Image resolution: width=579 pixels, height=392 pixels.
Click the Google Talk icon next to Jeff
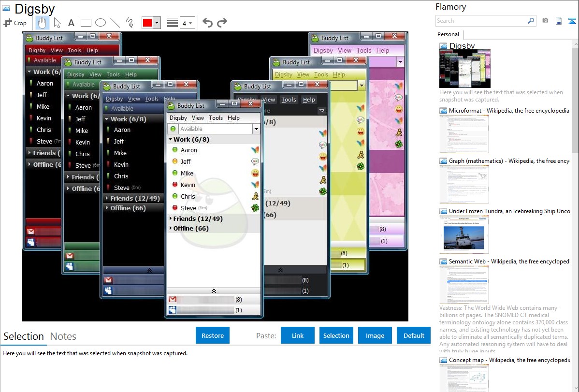coord(255,161)
